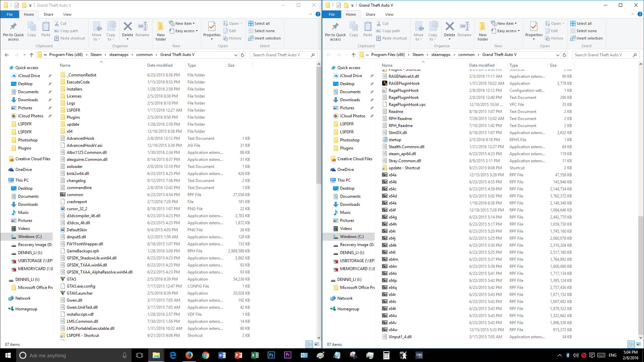Click New folder icon in left window
Image resolution: width=644 pixels, height=362 pixels.
[161, 31]
